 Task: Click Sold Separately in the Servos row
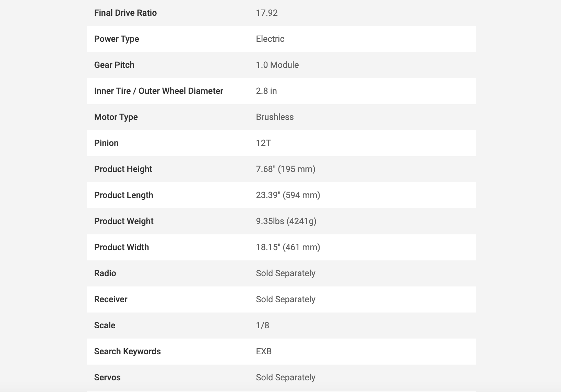pyautogui.click(x=286, y=378)
